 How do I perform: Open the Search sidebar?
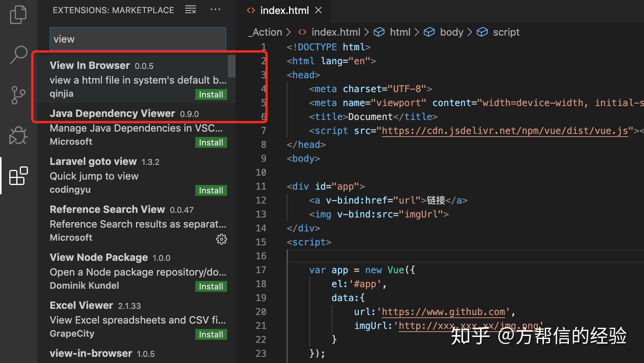click(18, 55)
